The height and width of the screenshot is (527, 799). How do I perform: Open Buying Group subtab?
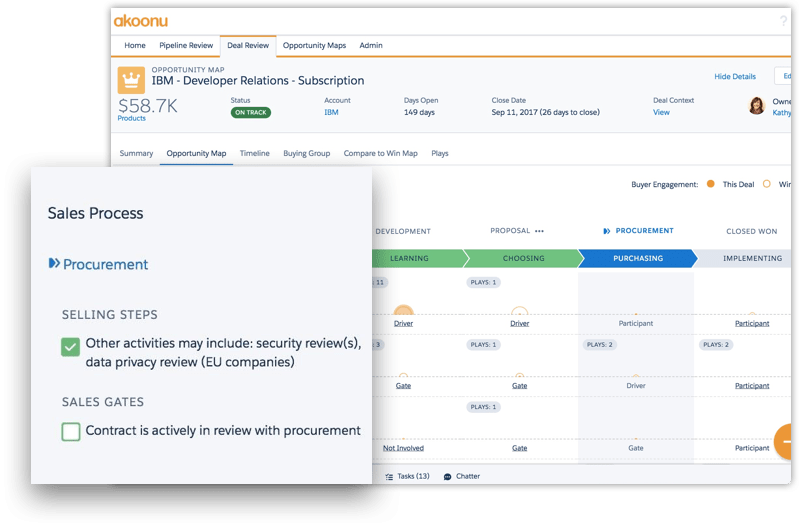(307, 153)
